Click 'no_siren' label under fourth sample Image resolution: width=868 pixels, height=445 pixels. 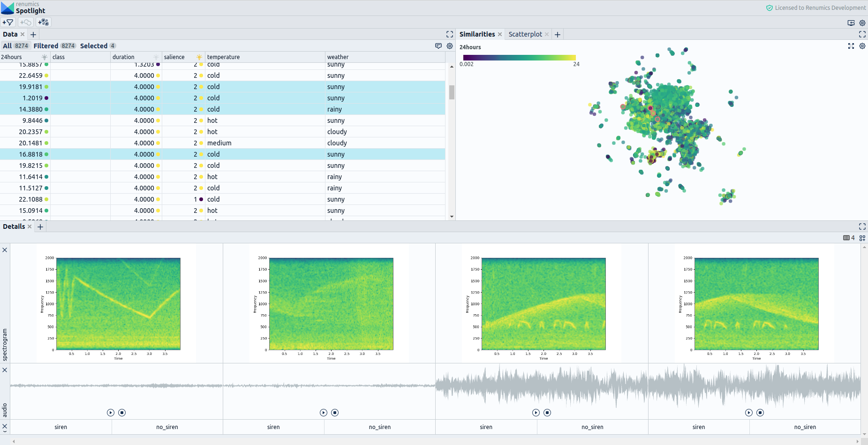805,427
